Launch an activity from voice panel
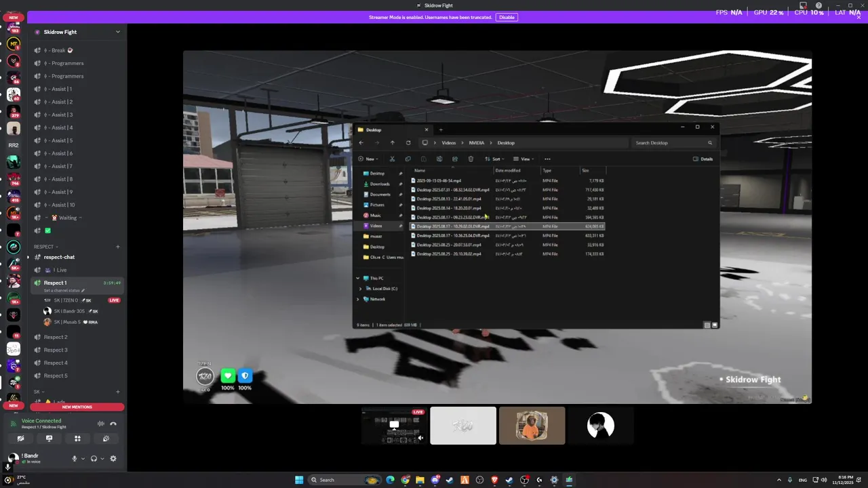The width and height of the screenshot is (868, 488). [x=77, y=439]
